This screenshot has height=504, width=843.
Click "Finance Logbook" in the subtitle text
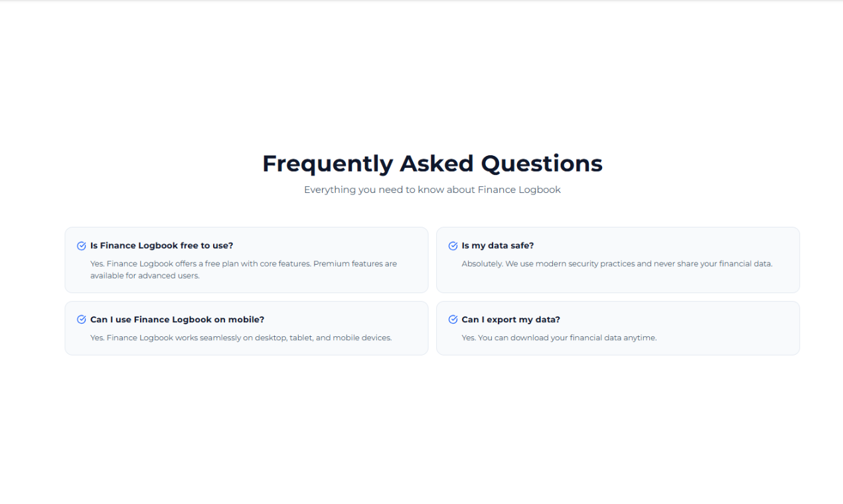click(519, 190)
